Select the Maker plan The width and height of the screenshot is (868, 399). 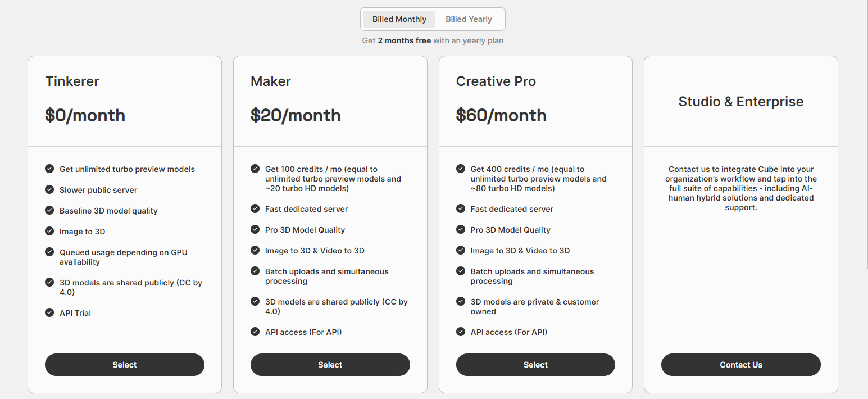(330, 365)
